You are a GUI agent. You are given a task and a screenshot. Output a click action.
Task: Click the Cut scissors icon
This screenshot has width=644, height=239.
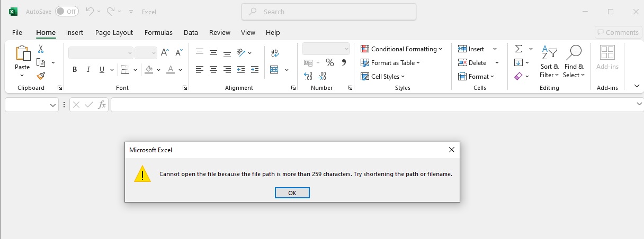(41, 49)
